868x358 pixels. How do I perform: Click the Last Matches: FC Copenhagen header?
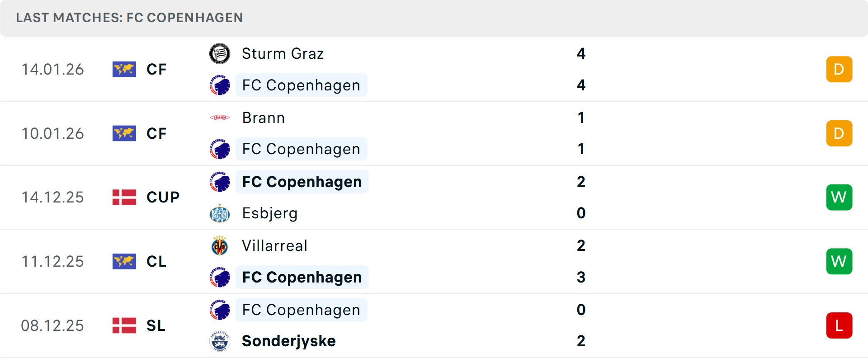129,18
